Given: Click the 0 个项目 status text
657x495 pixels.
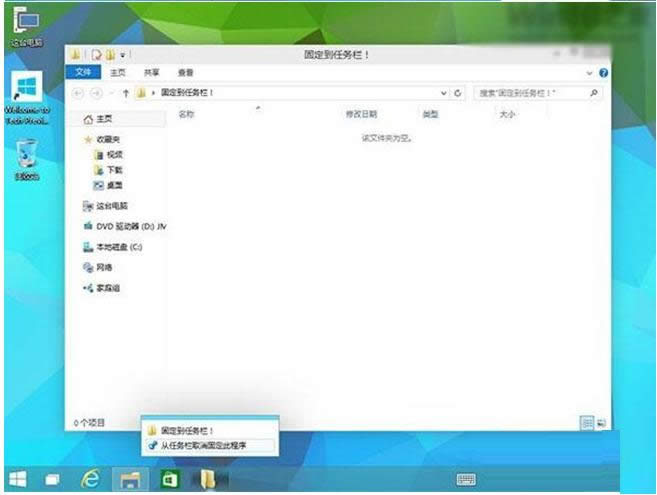Looking at the screenshot, I should pos(89,423).
